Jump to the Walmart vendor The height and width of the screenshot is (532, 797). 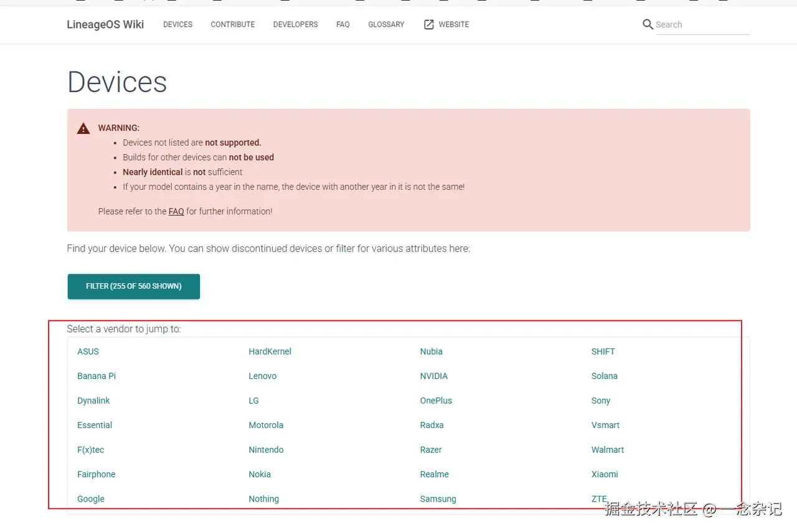(608, 450)
